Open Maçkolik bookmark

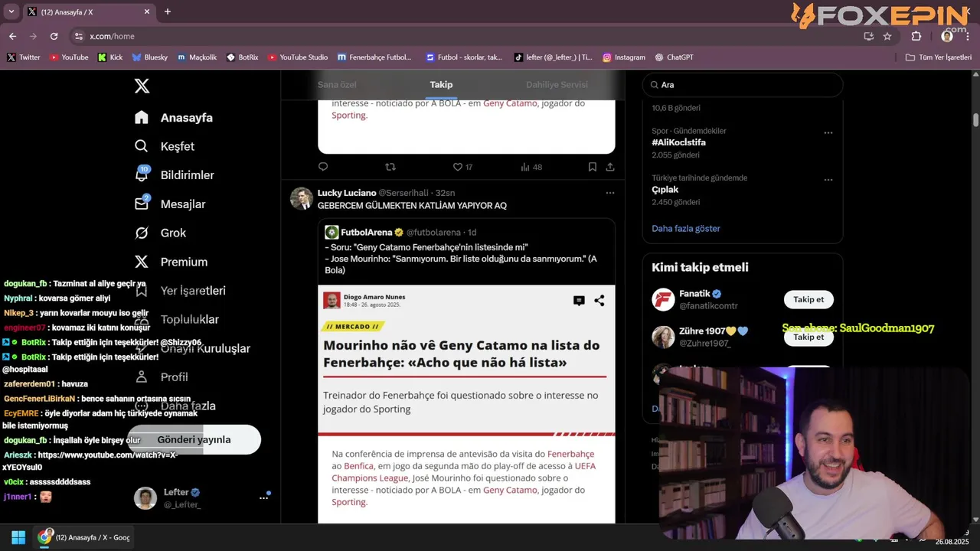pos(198,57)
